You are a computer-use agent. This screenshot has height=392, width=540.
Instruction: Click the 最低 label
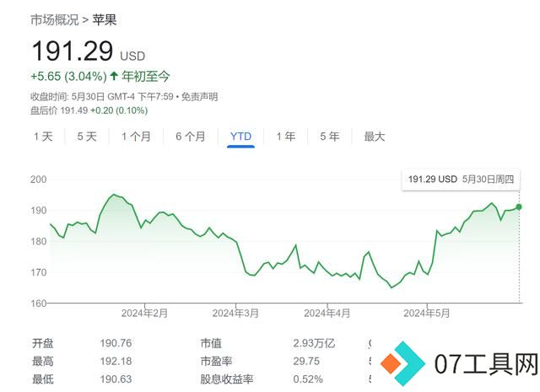click(43, 379)
